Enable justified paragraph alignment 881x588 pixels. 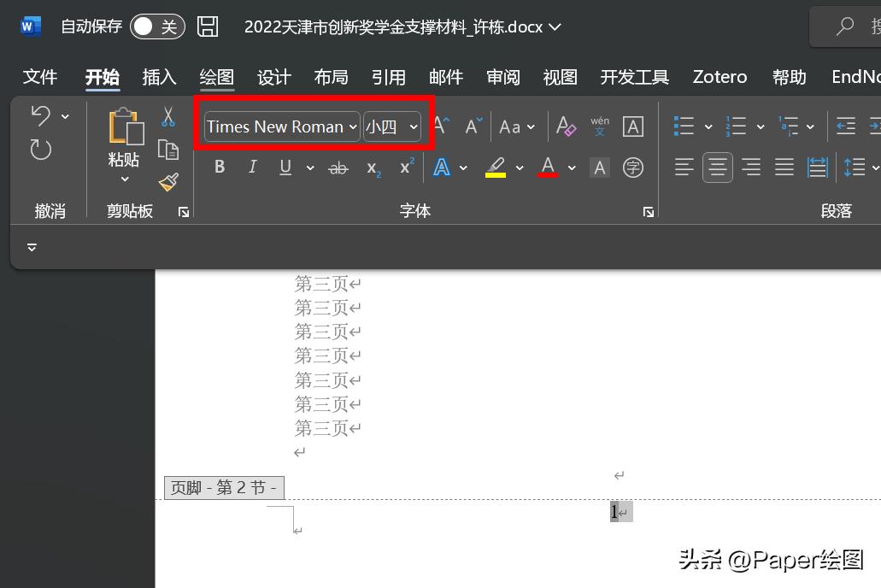(784, 167)
